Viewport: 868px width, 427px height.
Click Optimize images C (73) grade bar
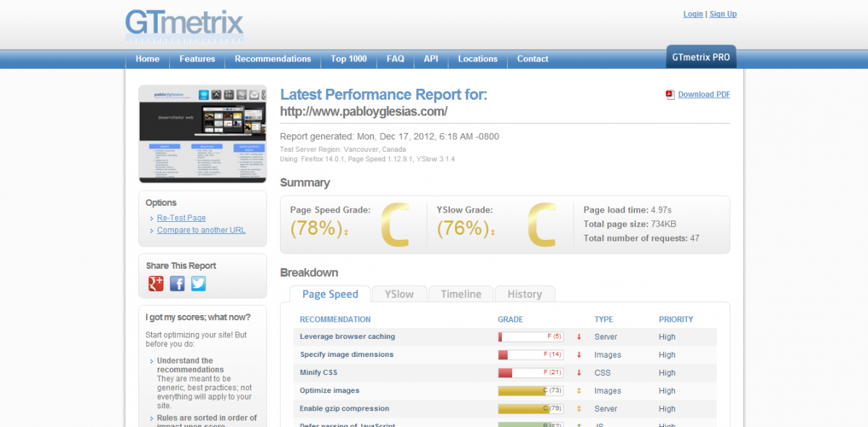click(x=532, y=391)
